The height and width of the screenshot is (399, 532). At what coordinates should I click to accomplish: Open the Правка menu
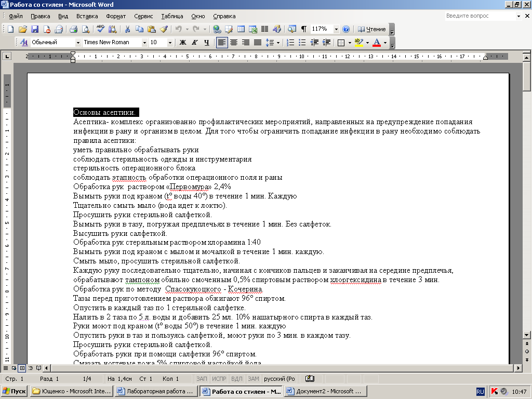point(40,16)
